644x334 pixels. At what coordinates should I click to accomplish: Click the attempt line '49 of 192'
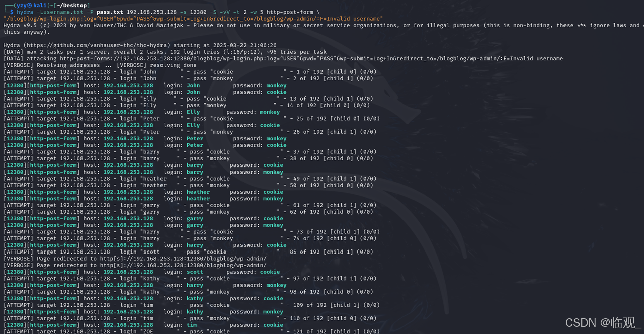190,179
